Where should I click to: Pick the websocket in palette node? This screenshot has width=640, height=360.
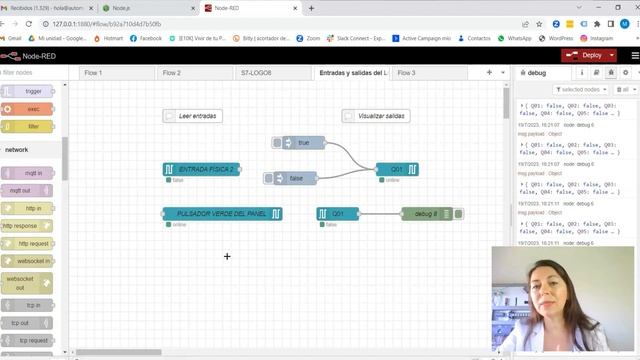click(27, 261)
